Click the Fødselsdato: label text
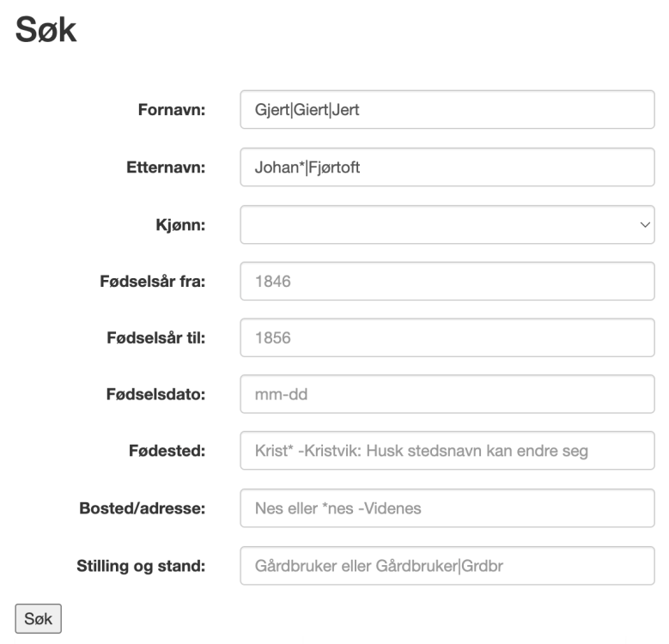The height and width of the screenshot is (644, 669). click(x=155, y=394)
